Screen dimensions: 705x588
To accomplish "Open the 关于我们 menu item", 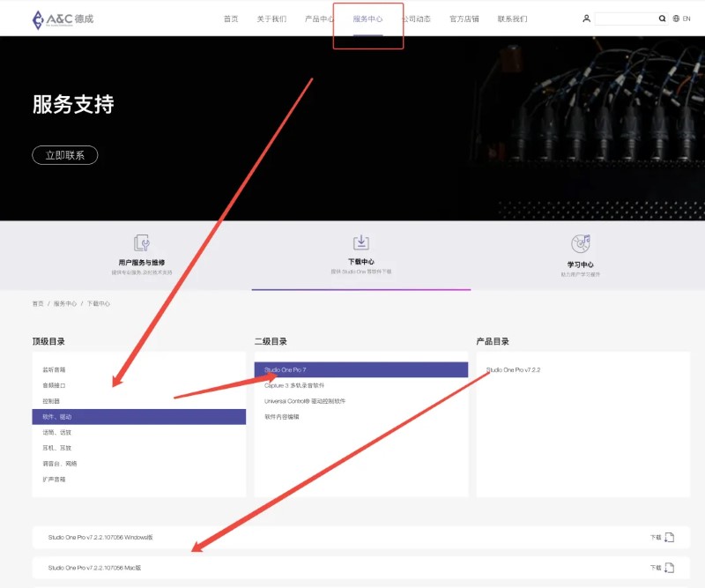I will coord(271,19).
